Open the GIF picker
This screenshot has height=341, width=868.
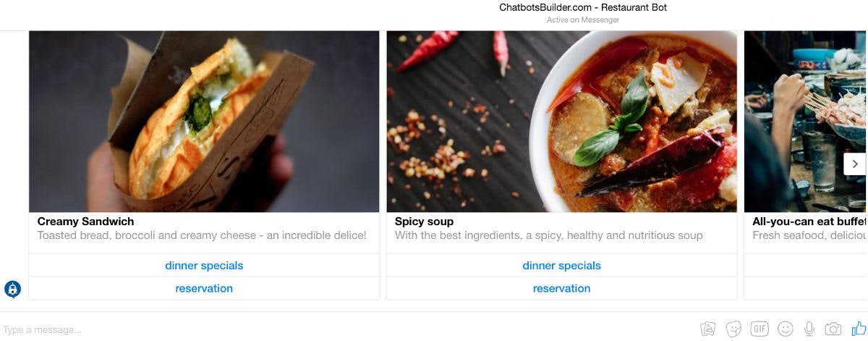pyautogui.click(x=759, y=329)
